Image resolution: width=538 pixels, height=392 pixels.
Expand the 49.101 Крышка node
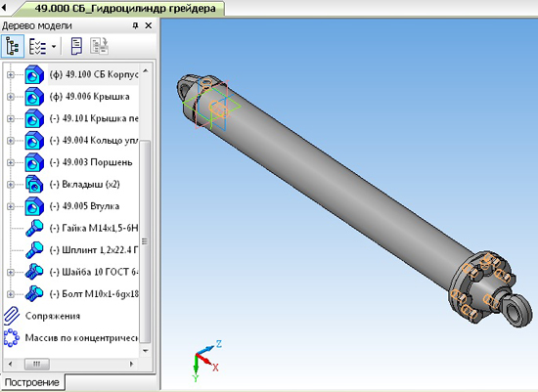coord(11,118)
